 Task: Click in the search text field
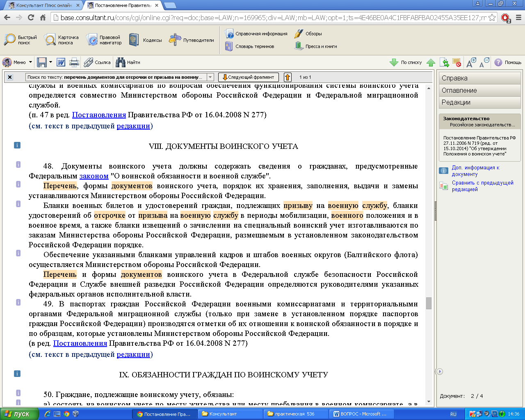tap(116, 77)
